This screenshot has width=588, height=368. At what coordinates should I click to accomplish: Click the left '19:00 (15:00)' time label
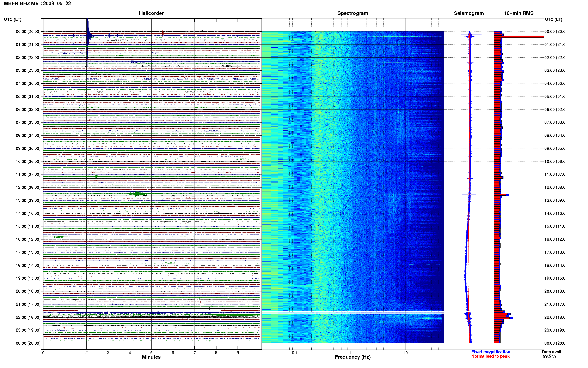(x=28, y=278)
